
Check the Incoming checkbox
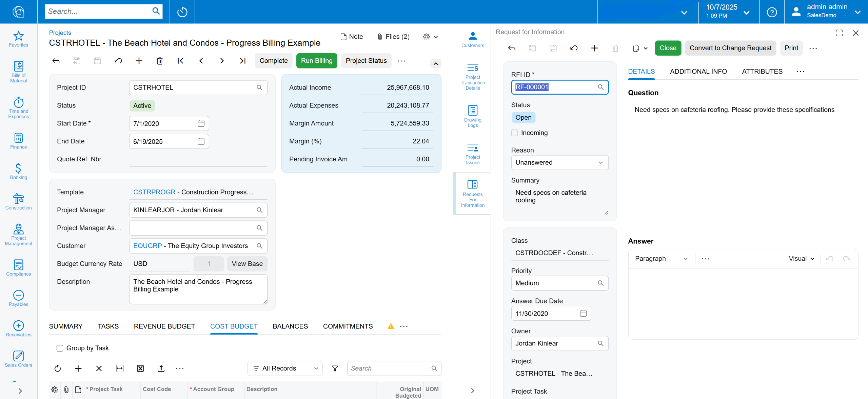coord(514,133)
